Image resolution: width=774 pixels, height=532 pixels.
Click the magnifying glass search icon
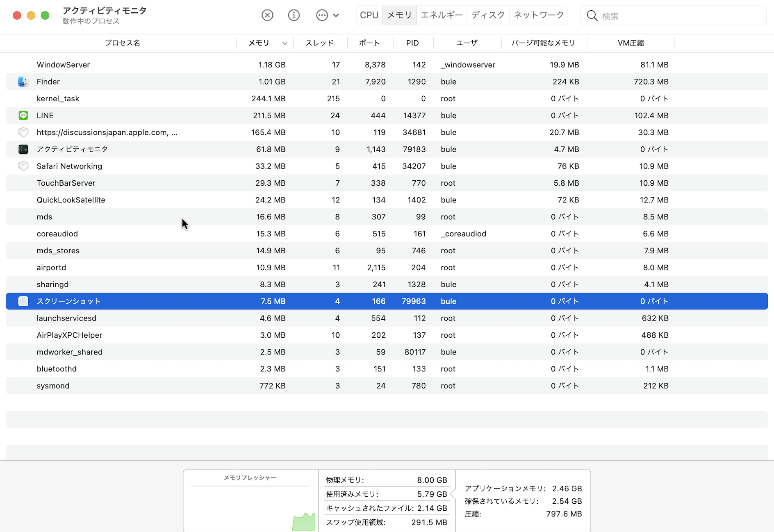tap(592, 16)
